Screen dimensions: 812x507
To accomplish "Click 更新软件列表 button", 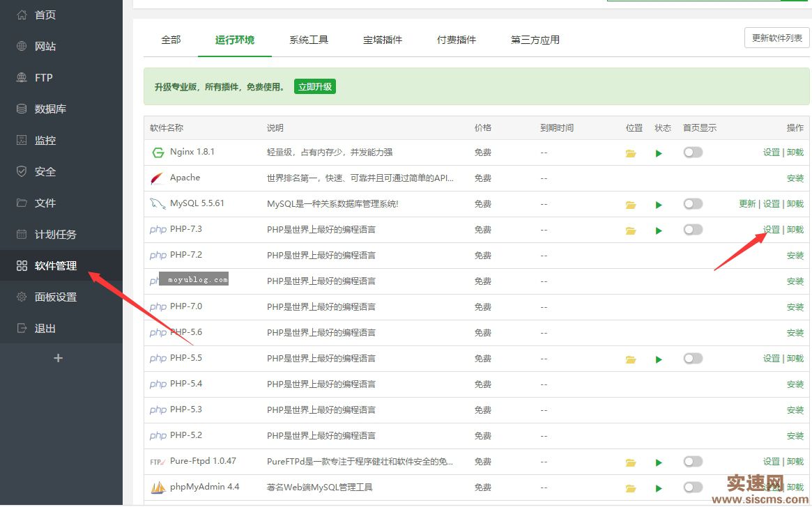I will [776, 38].
